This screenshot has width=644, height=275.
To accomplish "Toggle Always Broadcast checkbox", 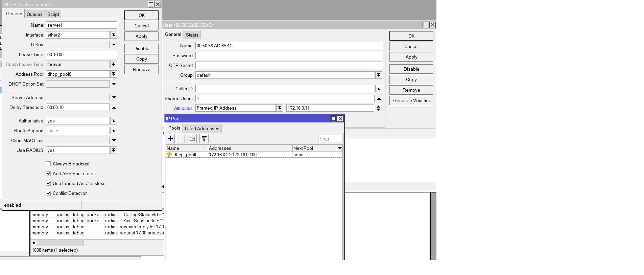I will (48, 164).
